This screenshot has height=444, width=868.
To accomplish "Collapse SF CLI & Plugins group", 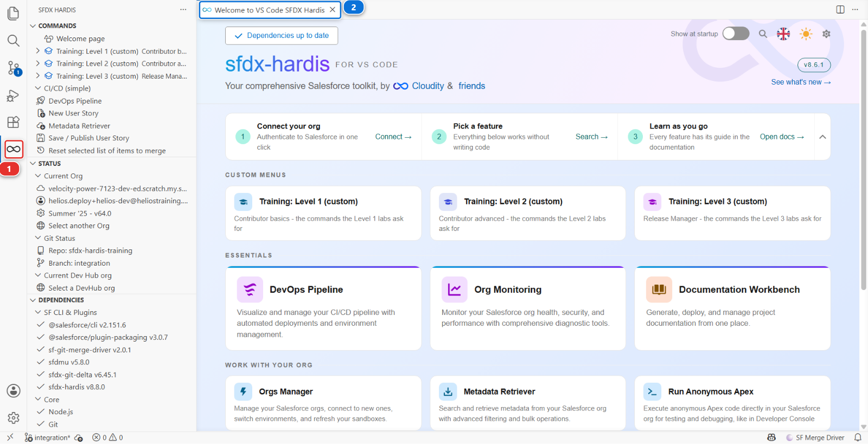I will 38,312.
